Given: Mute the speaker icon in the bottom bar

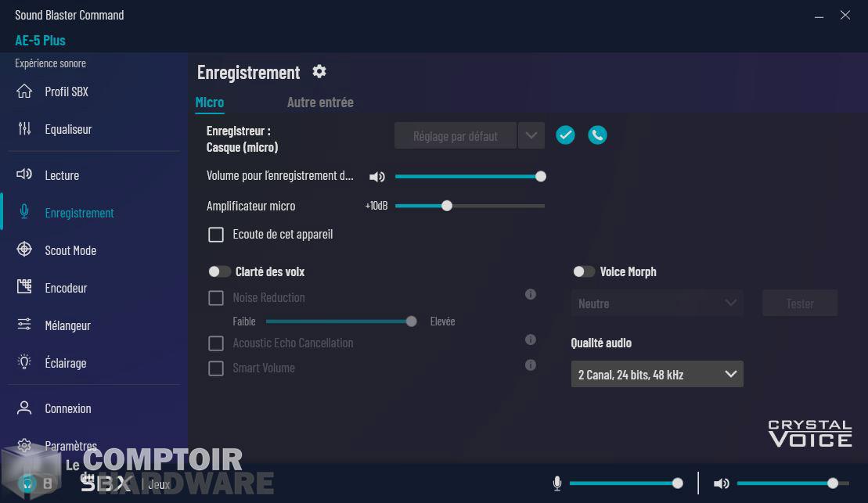Looking at the screenshot, I should [x=722, y=483].
